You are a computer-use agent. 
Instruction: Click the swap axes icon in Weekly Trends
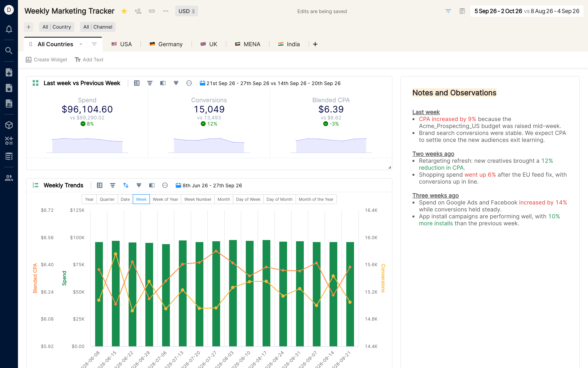[x=126, y=185]
